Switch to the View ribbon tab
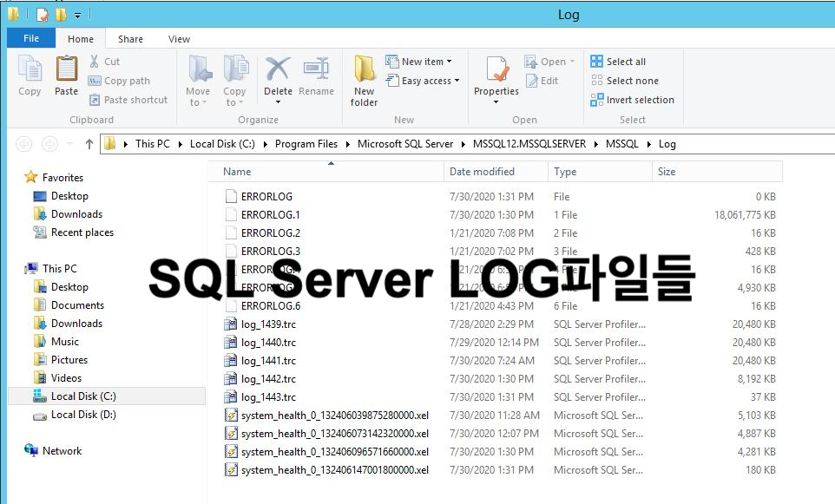The width and height of the screenshot is (835, 504). (x=179, y=39)
